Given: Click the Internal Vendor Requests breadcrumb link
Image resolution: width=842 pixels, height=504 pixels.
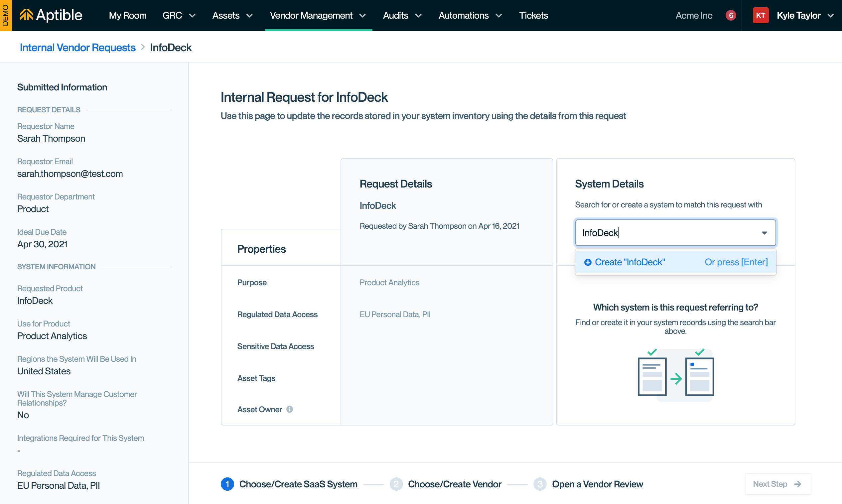Looking at the screenshot, I should pos(77,48).
